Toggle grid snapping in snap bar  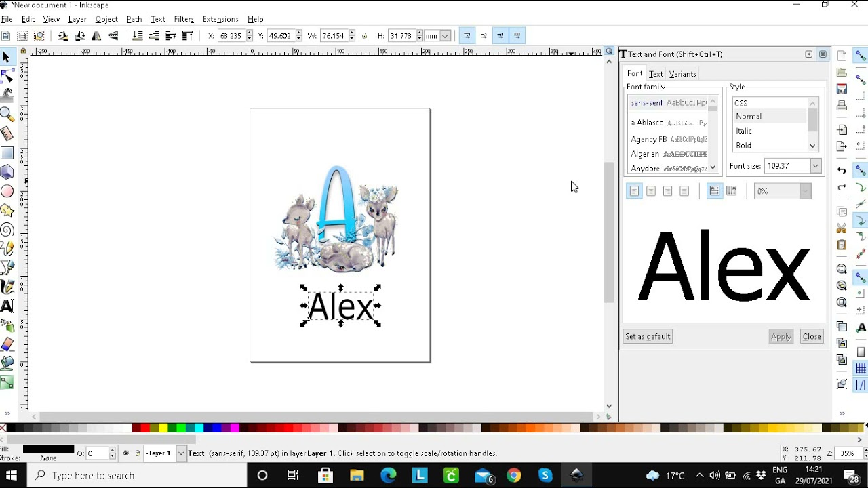pos(861,369)
